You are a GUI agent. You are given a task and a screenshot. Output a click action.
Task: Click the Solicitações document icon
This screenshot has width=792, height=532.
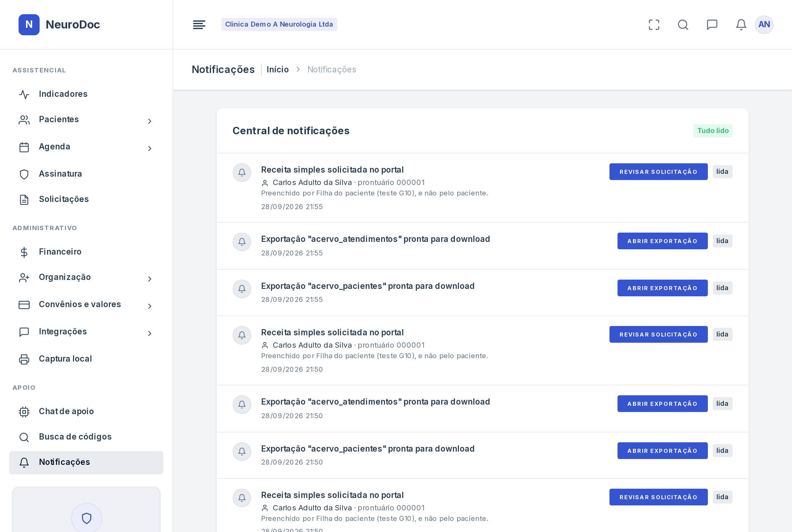(24, 199)
